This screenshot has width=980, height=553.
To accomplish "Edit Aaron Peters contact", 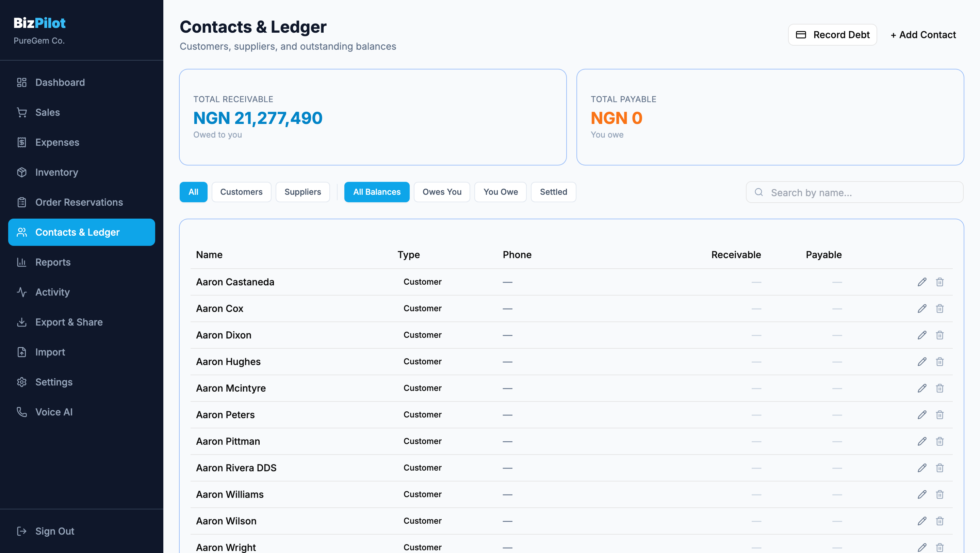I will [922, 415].
